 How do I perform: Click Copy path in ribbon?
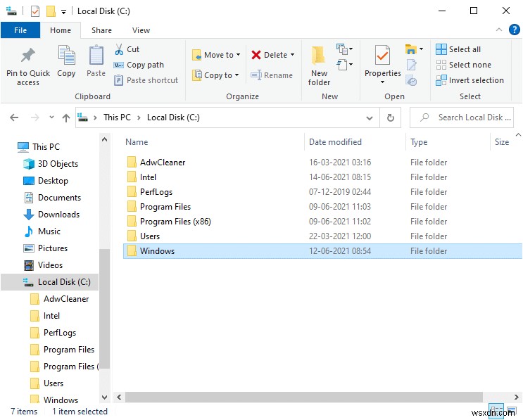pyautogui.click(x=139, y=65)
